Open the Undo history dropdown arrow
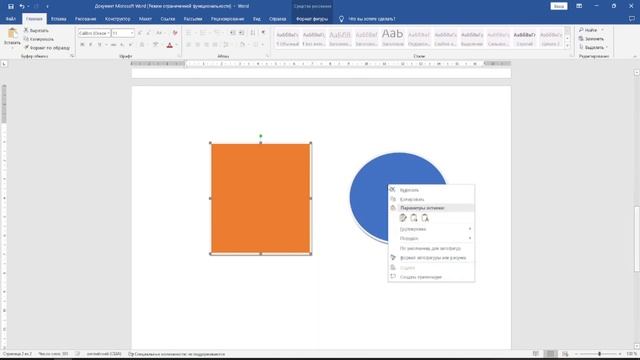Screen dimensions: 640x360 (28, 6)
